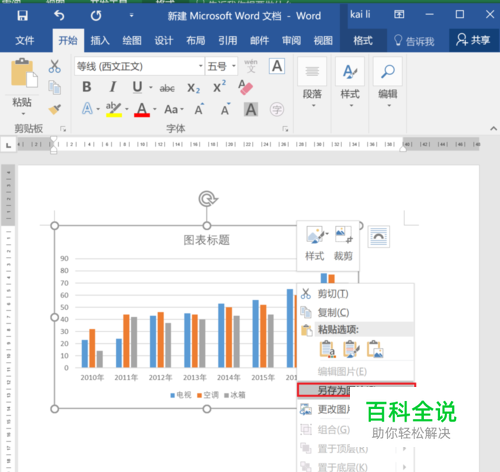Toggle bold formatting

point(87,87)
